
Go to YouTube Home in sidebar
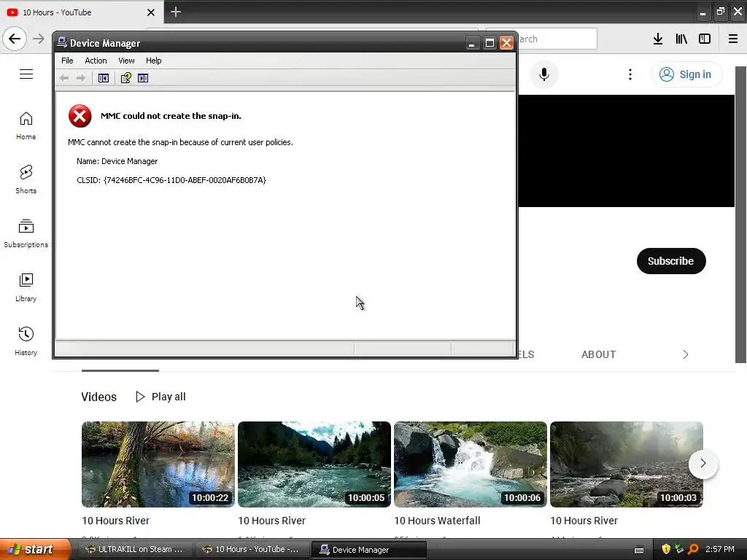[x=26, y=125]
